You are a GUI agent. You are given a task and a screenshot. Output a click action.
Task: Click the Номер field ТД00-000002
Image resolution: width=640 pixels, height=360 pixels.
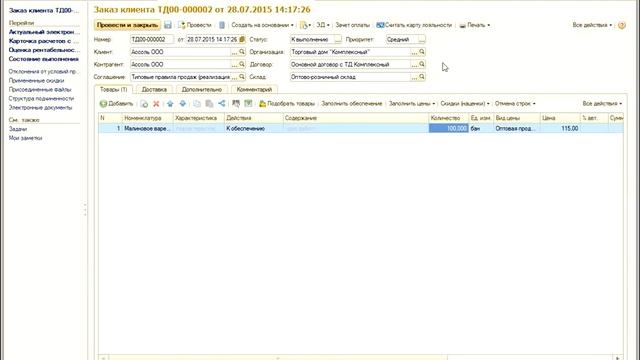151,40
